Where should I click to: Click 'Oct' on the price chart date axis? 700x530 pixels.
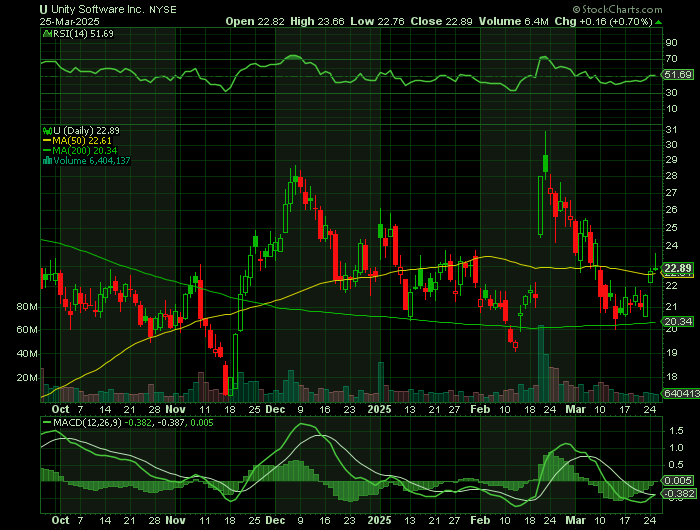pyautogui.click(x=60, y=409)
